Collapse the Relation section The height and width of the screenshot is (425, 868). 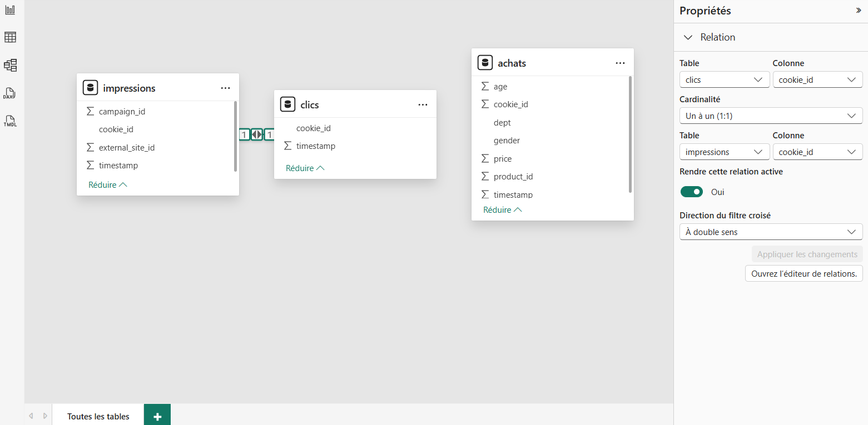click(688, 37)
